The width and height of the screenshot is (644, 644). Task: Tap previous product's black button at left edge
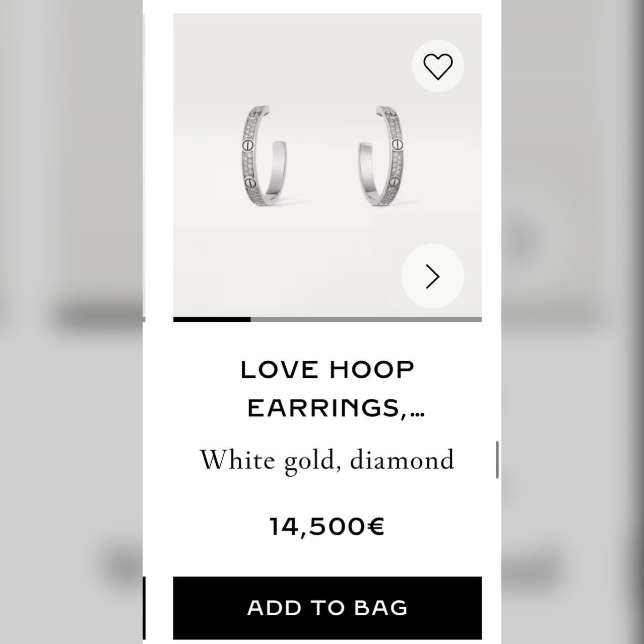point(144,608)
